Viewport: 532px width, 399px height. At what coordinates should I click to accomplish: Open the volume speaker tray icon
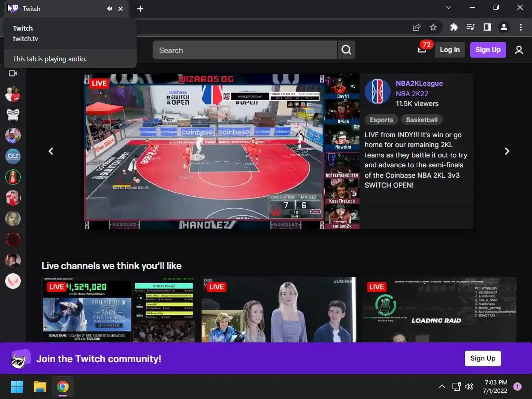pos(469,387)
